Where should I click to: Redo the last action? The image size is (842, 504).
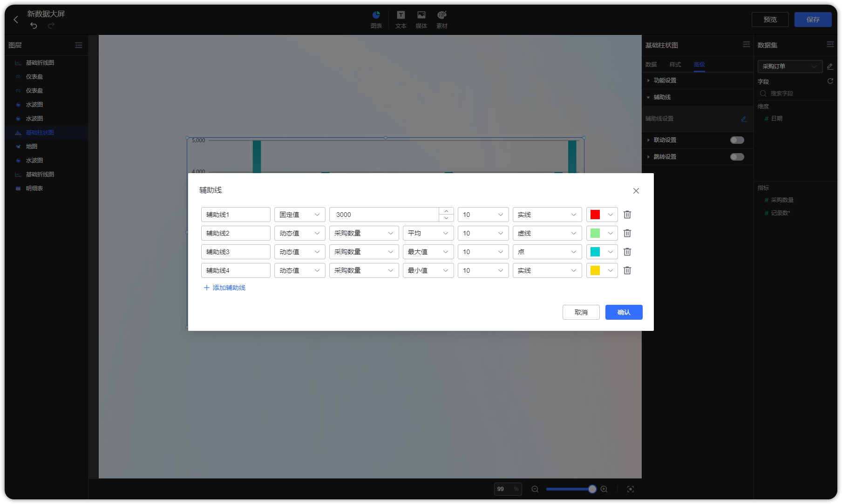(51, 26)
